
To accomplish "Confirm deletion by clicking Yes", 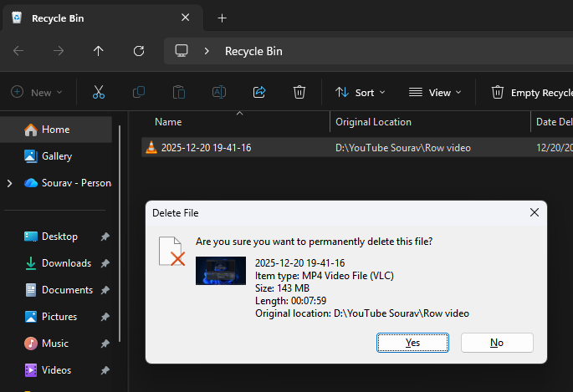I will (x=412, y=342).
